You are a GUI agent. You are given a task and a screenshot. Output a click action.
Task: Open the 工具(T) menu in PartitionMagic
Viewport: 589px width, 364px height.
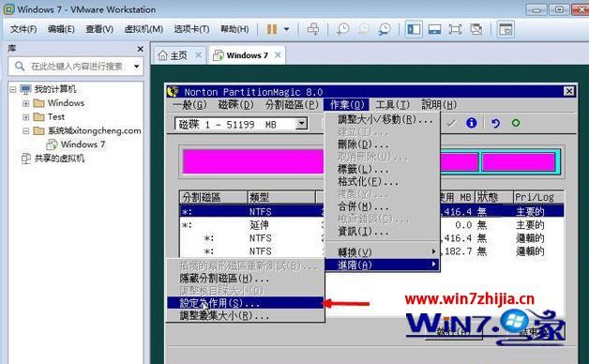coord(392,105)
